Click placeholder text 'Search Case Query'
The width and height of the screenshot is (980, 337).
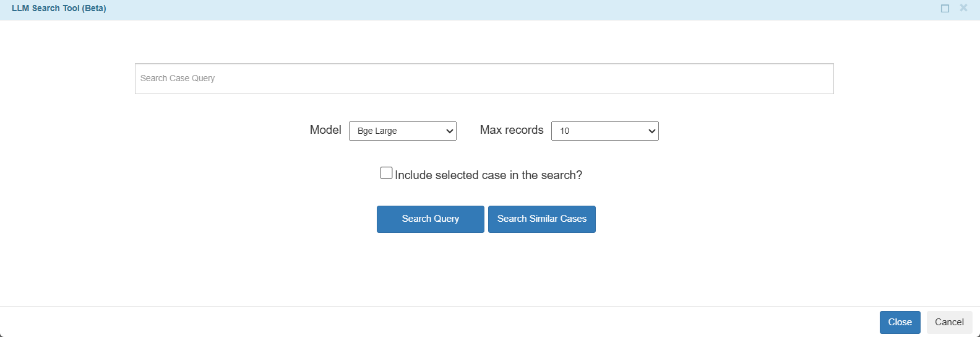(178, 78)
